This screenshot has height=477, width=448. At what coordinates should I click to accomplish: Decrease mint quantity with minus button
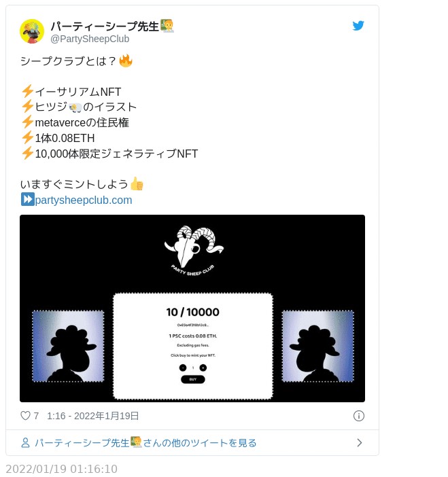[183, 368]
